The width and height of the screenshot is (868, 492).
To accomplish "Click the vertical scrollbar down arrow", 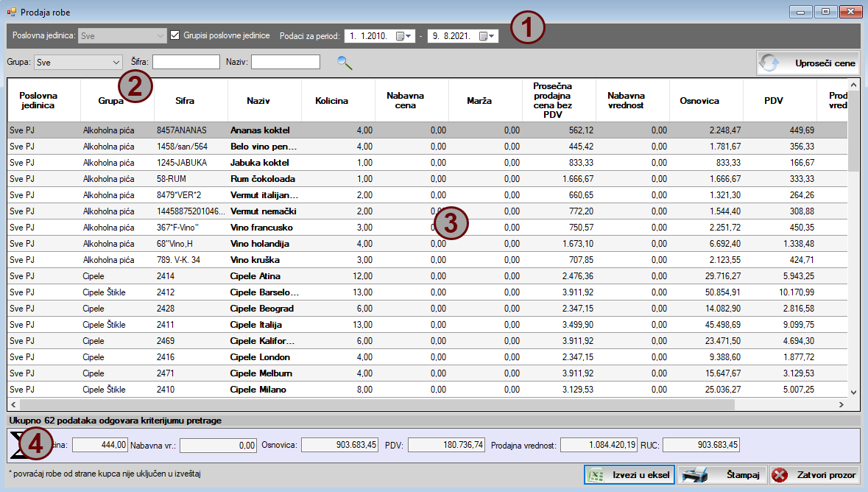I will pyautogui.click(x=853, y=392).
